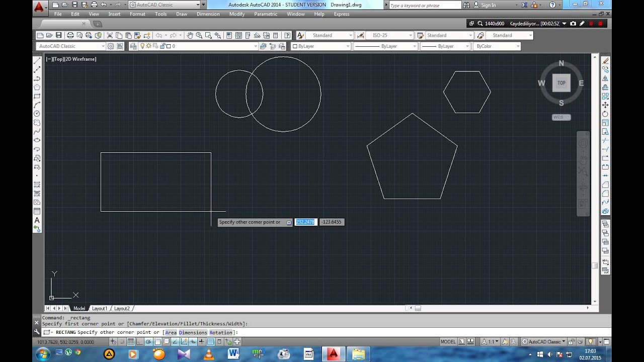Toggle Infer Constraints in status bar
Screen dimensions: 644x362
(x=113, y=342)
